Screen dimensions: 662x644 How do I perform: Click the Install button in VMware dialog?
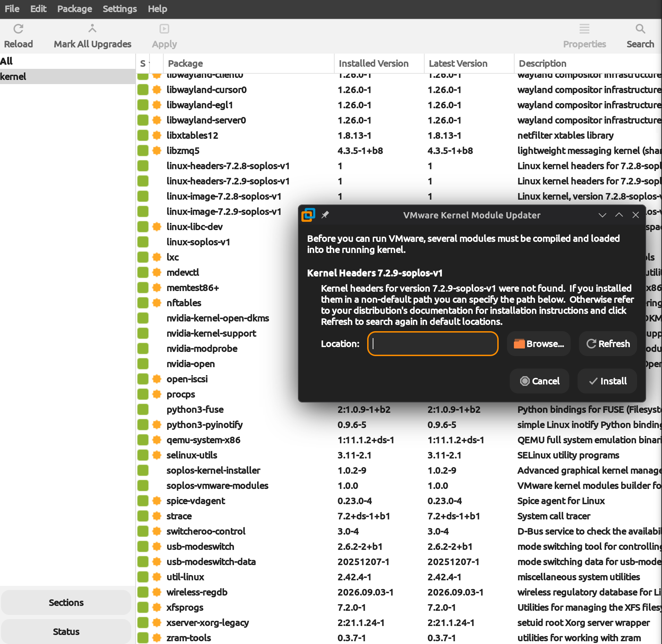tap(607, 381)
